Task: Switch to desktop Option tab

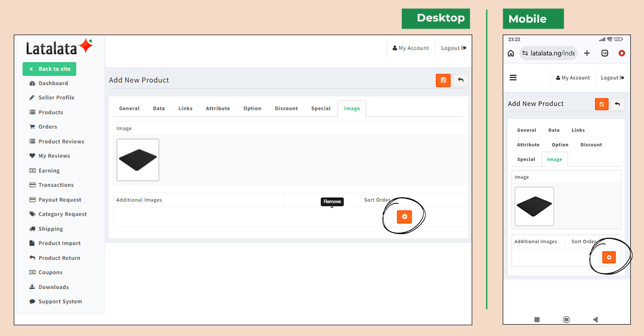Action: (252, 108)
